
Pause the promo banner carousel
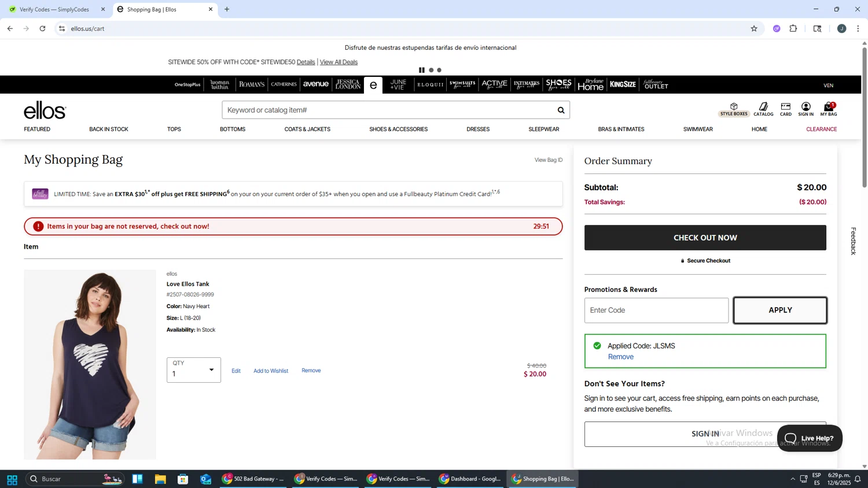click(x=422, y=70)
